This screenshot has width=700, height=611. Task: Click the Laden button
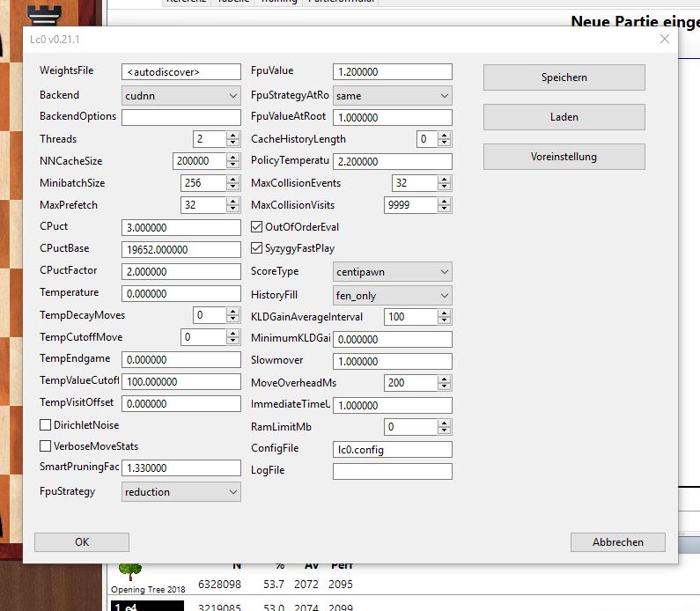[x=564, y=117]
